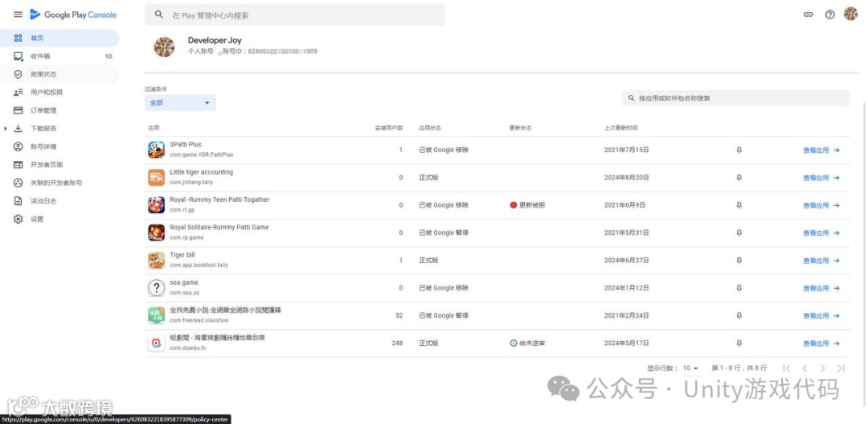
Task: Click the com.duanju.tv app icon
Action: coord(156,343)
